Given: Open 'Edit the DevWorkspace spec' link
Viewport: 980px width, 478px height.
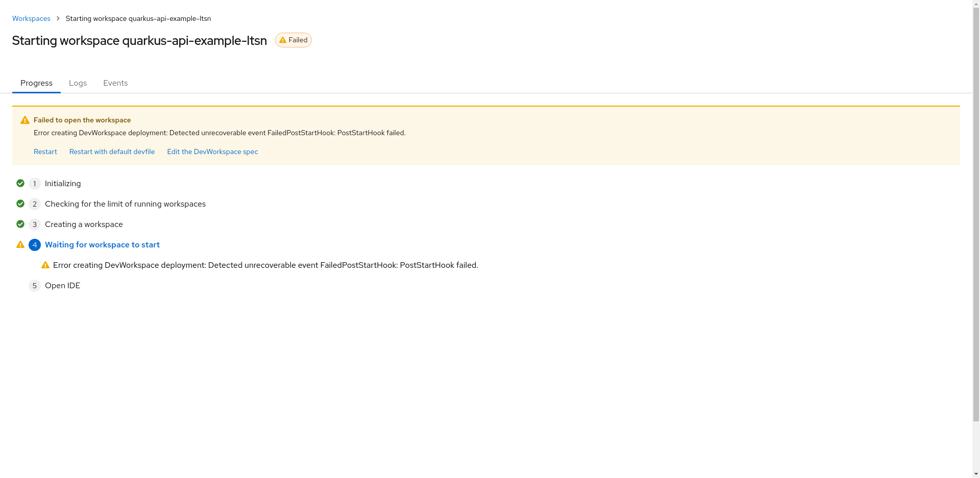Looking at the screenshot, I should (x=212, y=152).
